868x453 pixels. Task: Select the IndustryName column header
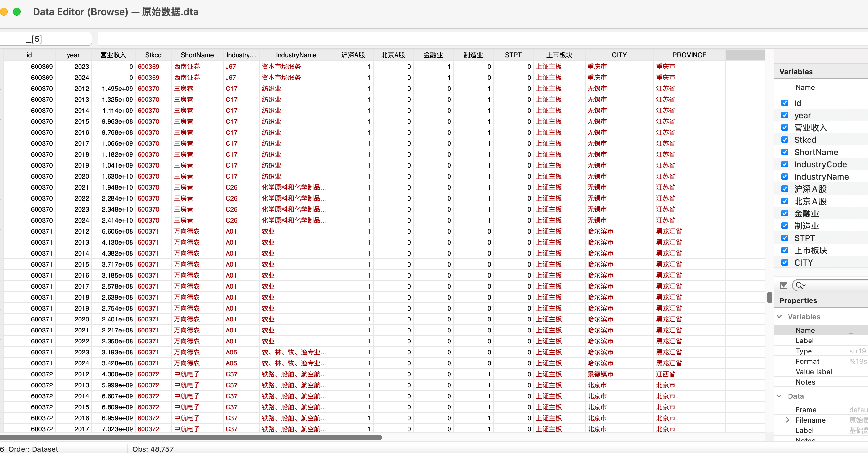click(296, 55)
